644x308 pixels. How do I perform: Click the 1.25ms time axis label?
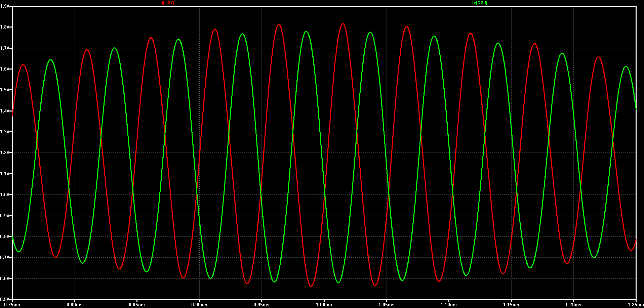pyautogui.click(x=636, y=305)
